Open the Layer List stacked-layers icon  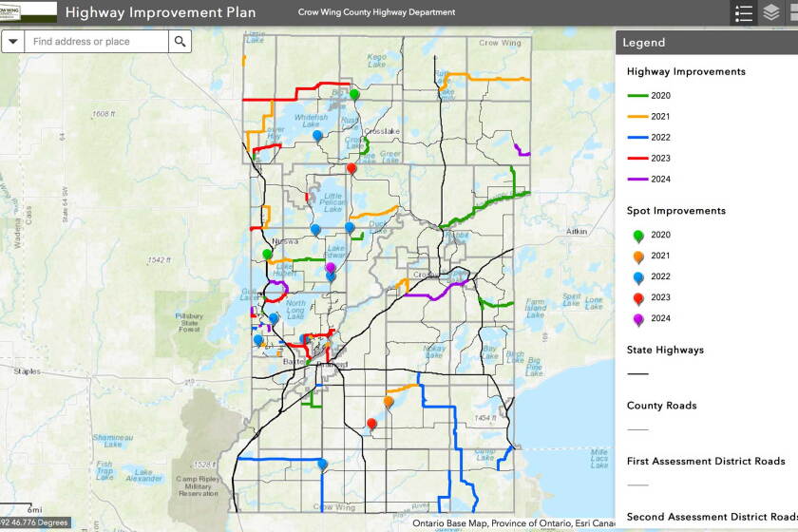tap(771, 12)
